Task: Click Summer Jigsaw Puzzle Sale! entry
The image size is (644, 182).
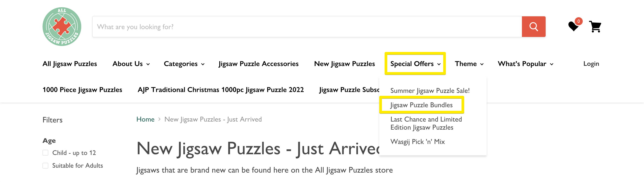Action: click(x=430, y=91)
